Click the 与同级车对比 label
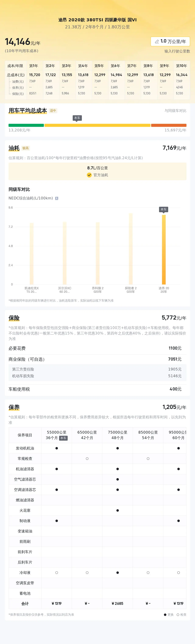 (x=175, y=111)
